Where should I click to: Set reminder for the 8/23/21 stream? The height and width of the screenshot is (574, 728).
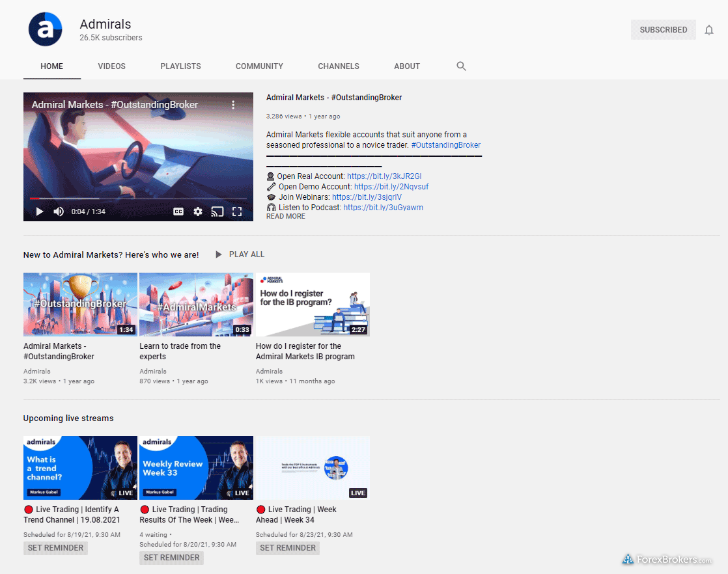(x=288, y=548)
